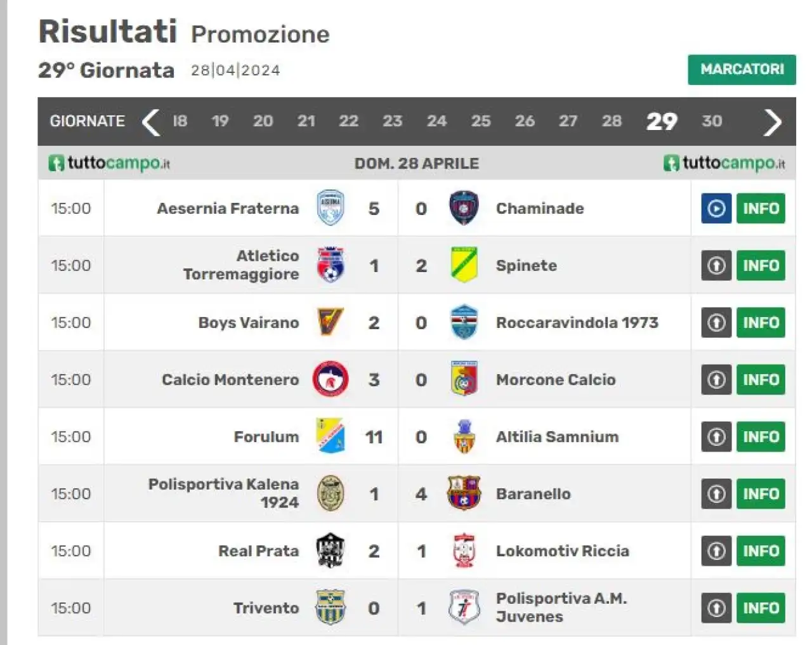This screenshot has height=645, width=812.
Task: Open the MARCATORI button
Action: click(x=742, y=69)
